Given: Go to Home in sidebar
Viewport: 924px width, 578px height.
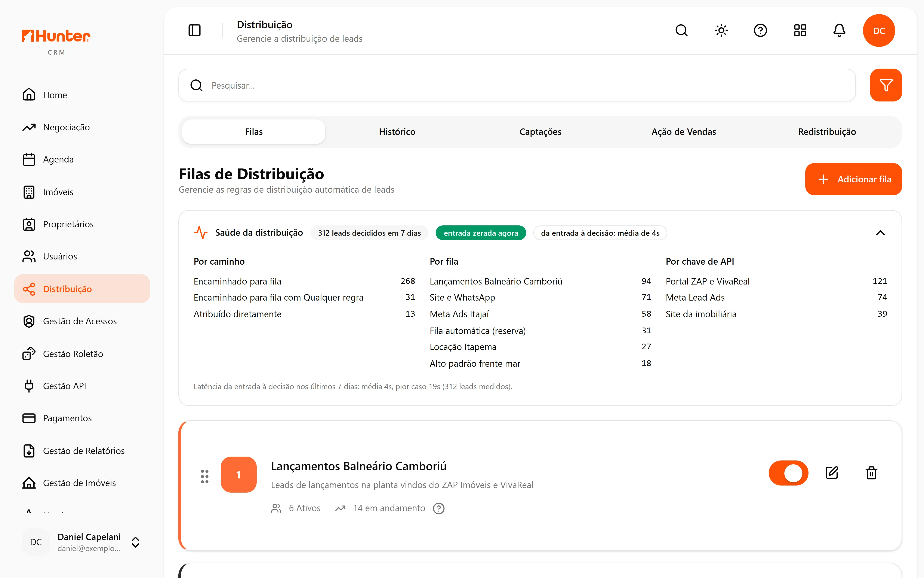Looking at the screenshot, I should pyautogui.click(x=82, y=95).
